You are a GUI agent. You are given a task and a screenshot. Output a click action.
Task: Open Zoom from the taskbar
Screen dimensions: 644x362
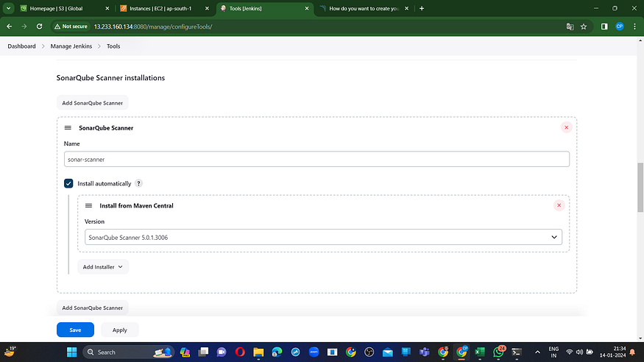click(x=314, y=352)
